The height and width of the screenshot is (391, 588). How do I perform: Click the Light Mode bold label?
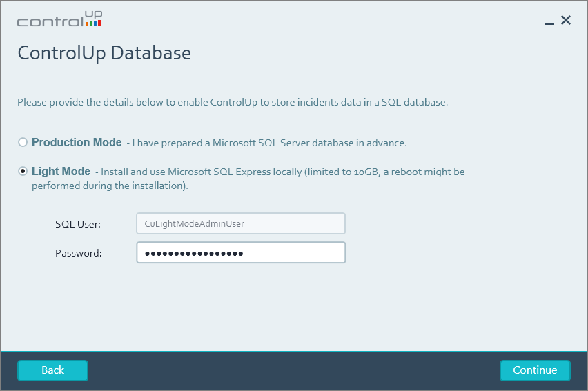coord(61,171)
